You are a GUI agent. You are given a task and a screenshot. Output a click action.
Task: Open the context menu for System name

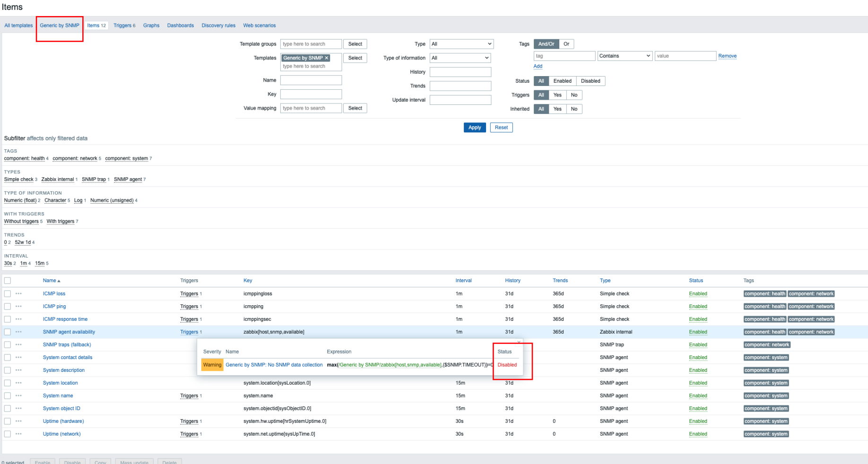tap(18, 395)
